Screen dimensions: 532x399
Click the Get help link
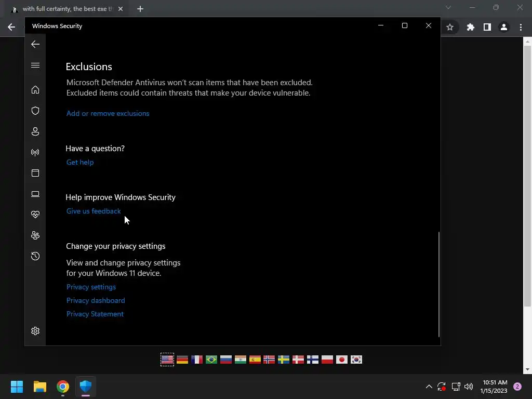pyautogui.click(x=80, y=162)
